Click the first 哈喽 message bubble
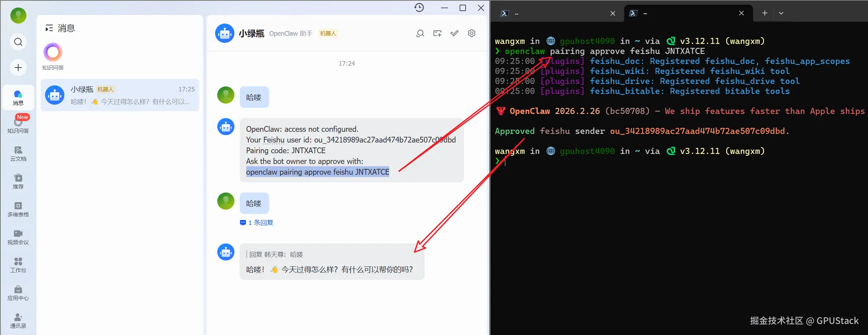Viewport: 868px width, 335px height. point(254,97)
